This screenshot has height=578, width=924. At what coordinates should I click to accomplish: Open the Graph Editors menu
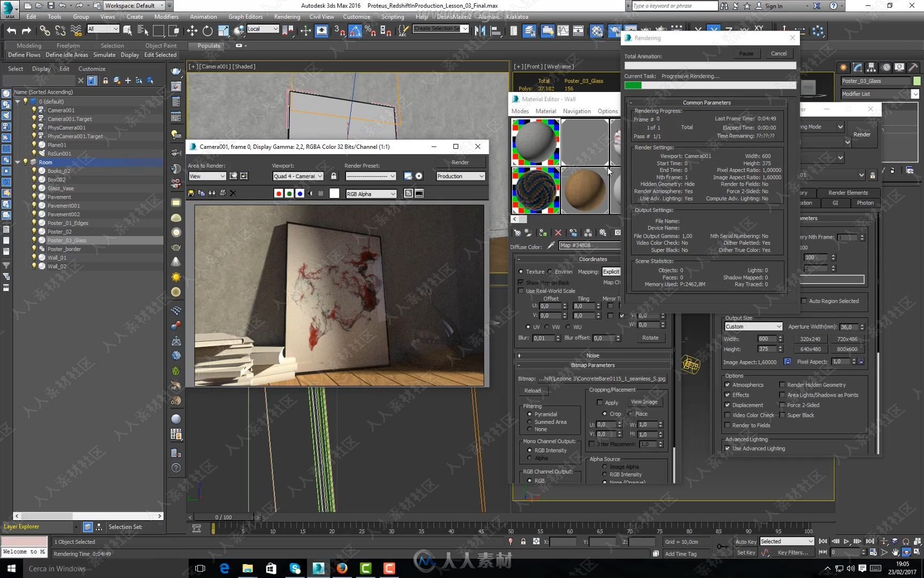[x=245, y=17]
